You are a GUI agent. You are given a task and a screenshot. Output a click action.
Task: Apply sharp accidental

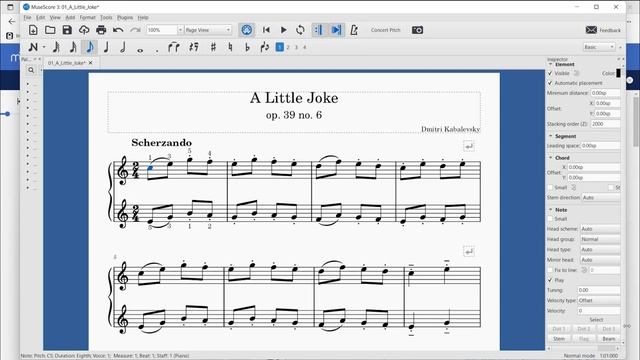213,47
